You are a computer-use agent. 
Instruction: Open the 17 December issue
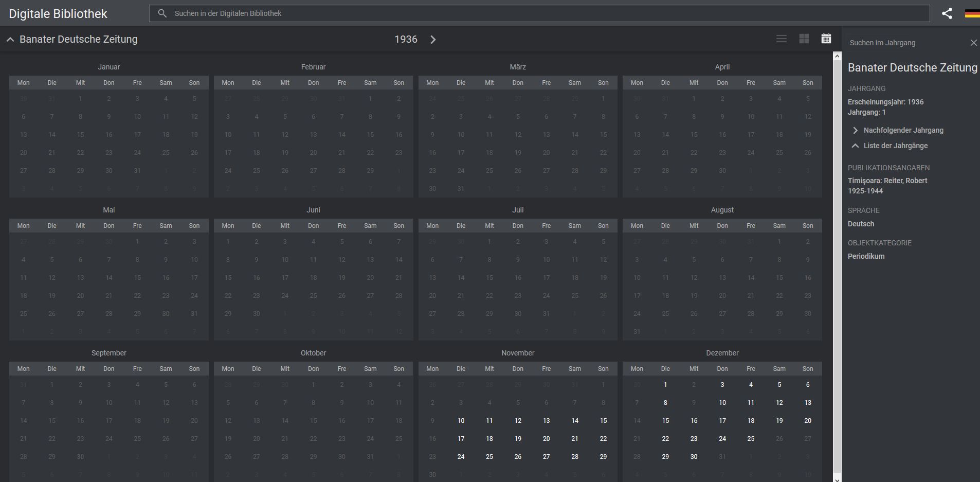(x=722, y=421)
